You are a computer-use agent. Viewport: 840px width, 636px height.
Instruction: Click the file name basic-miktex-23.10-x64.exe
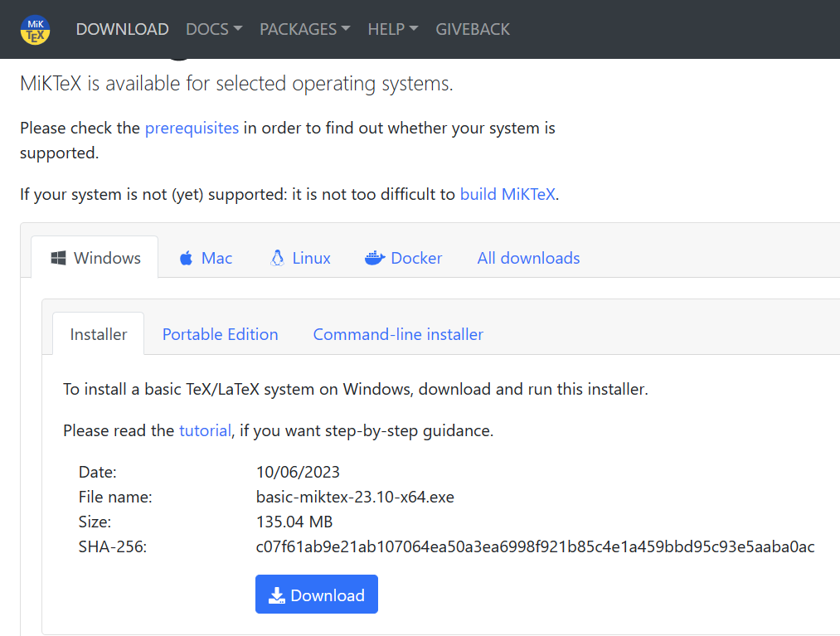coord(355,498)
